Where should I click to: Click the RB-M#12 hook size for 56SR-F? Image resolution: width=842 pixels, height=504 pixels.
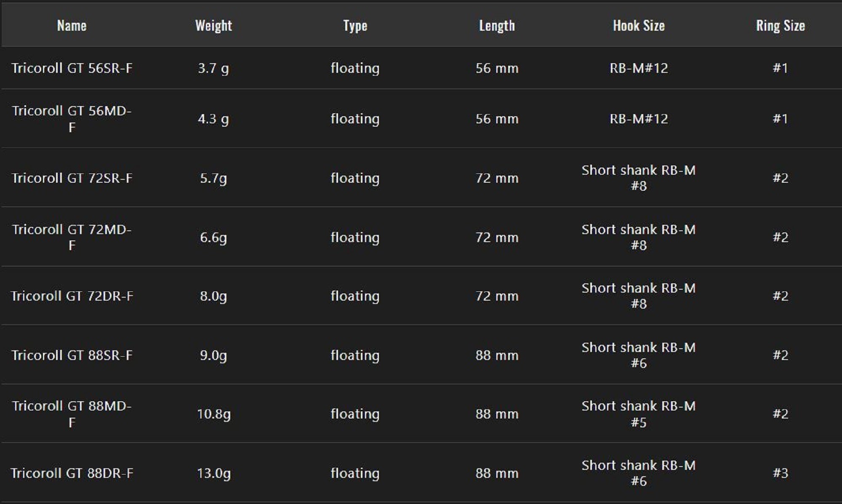639,68
